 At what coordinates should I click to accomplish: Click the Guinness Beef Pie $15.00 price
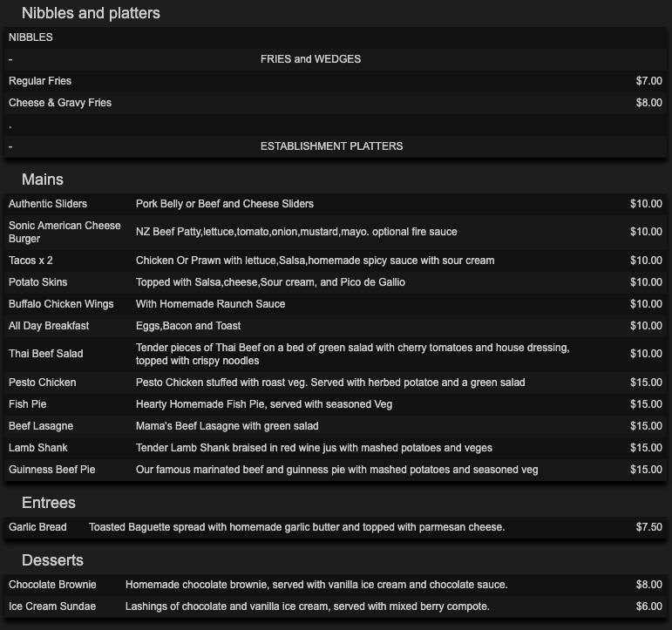[x=646, y=470]
